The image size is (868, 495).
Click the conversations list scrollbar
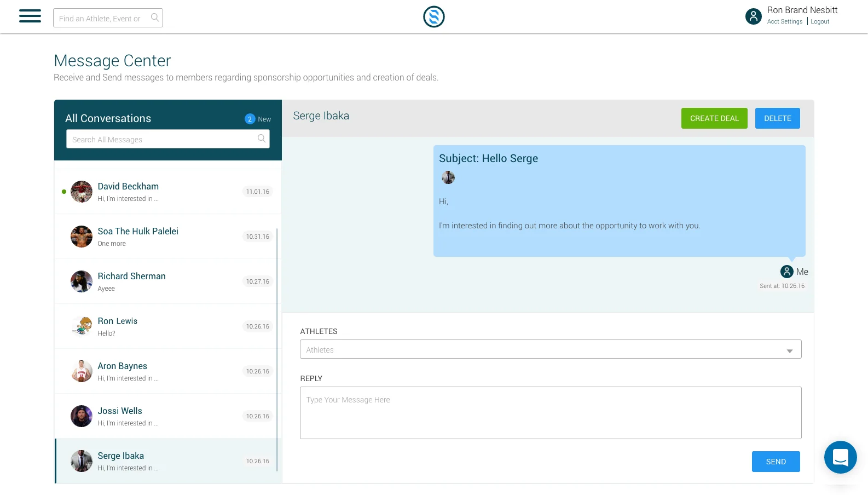point(277,349)
